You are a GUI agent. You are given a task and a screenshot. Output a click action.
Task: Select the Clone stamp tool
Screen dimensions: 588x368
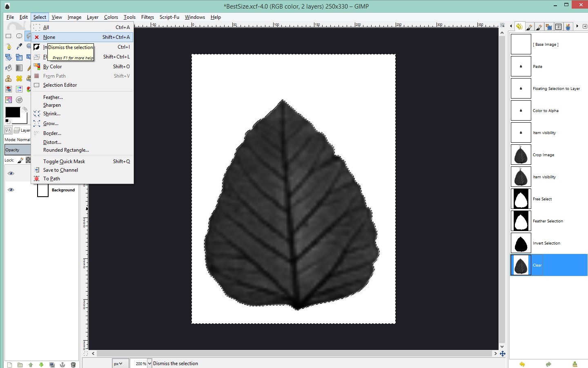coord(8,79)
